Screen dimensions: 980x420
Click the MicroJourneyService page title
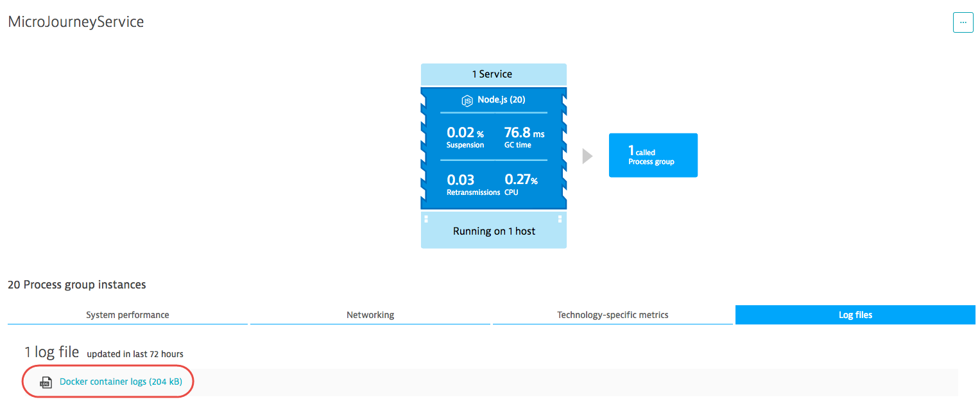coord(76,22)
